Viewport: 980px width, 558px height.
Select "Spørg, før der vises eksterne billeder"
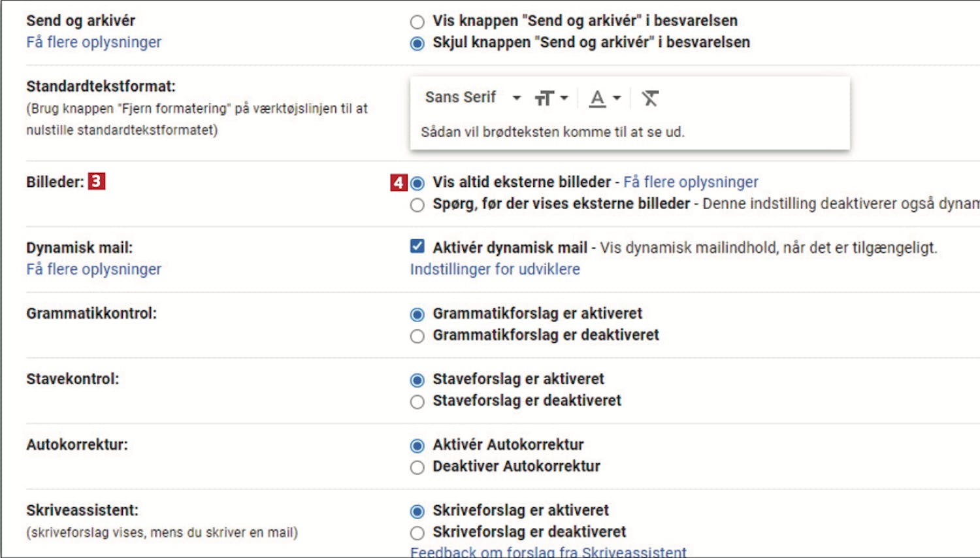[417, 205]
